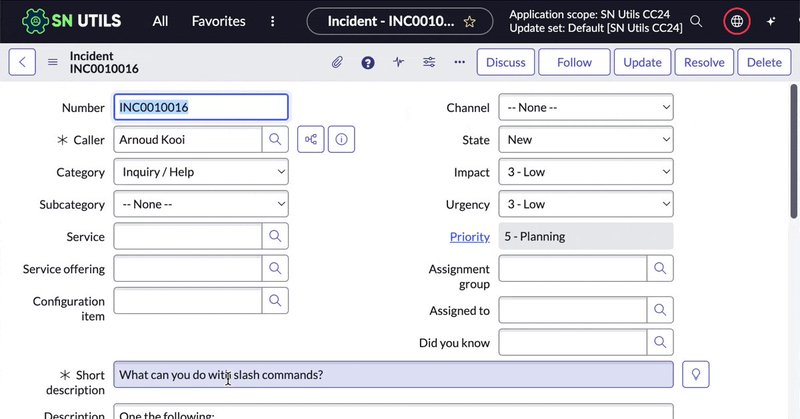Toggle the activity stream pulse icon
Screen dimensions: 800x419
coord(398,62)
